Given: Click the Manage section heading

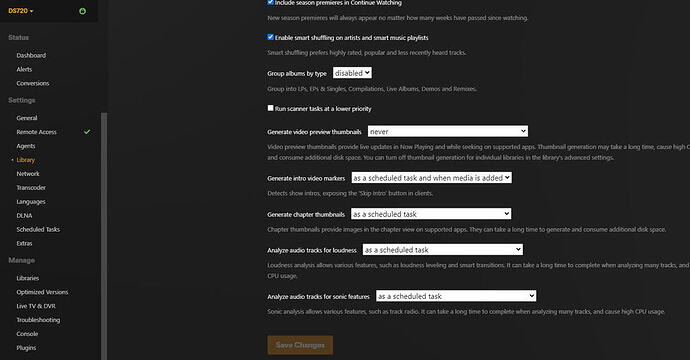Looking at the screenshot, I should click(x=22, y=261).
